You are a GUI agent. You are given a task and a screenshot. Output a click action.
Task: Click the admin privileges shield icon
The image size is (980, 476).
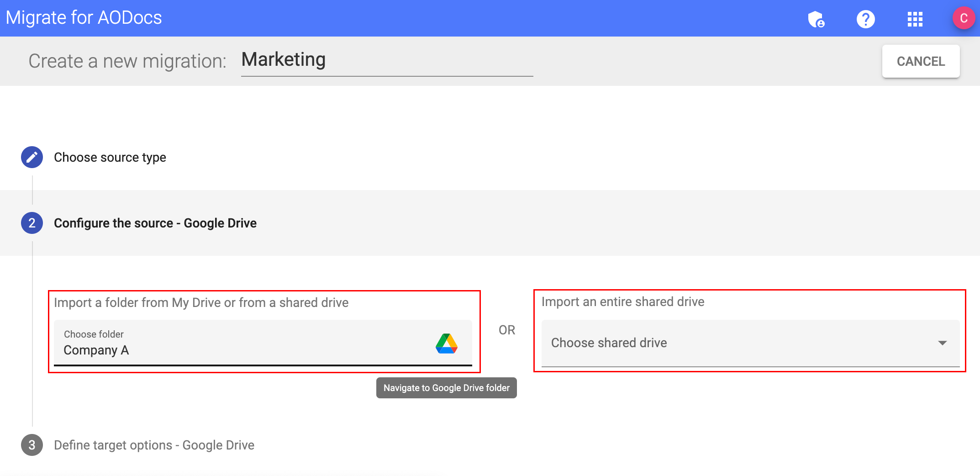817,18
